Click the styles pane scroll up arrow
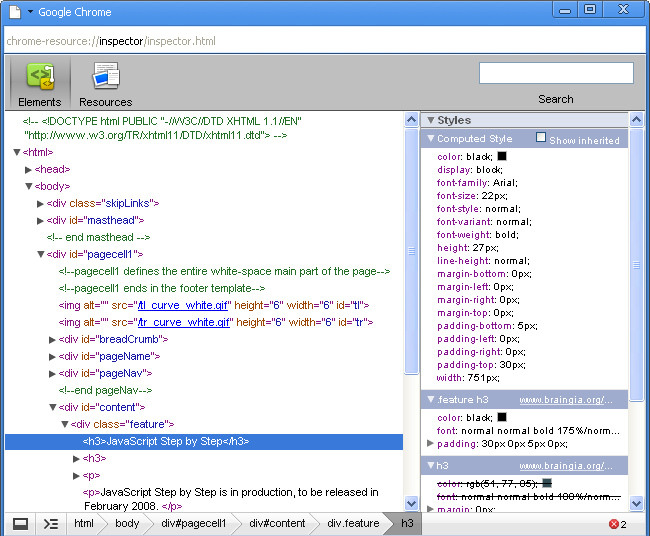The image size is (650, 536). point(636,120)
